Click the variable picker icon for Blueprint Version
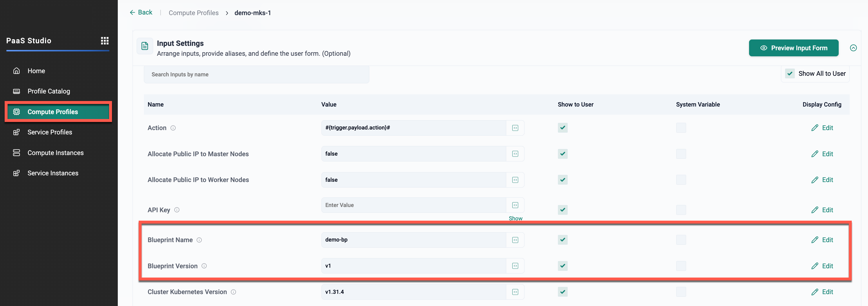 coord(515,266)
